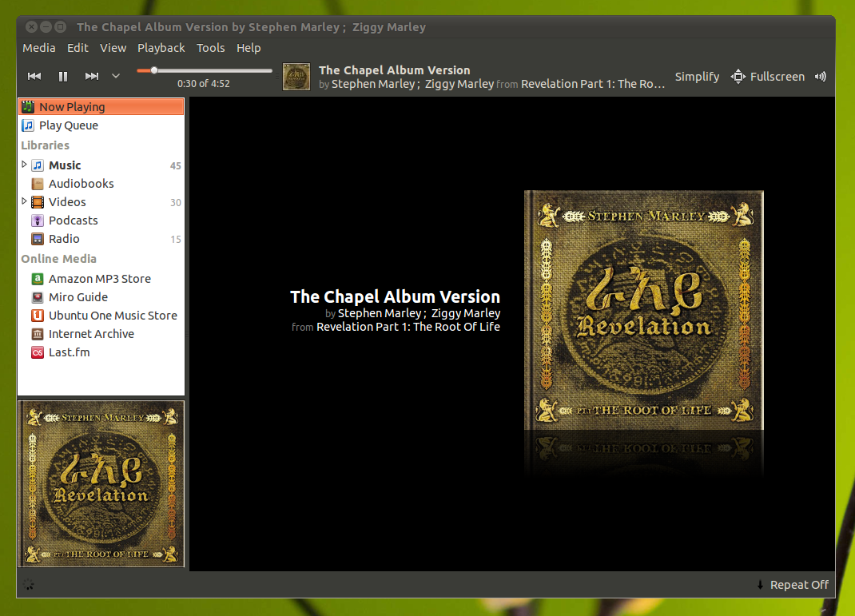The image size is (855, 616).
Task: Open Miro Guide label
Action: [x=78, y=297]
